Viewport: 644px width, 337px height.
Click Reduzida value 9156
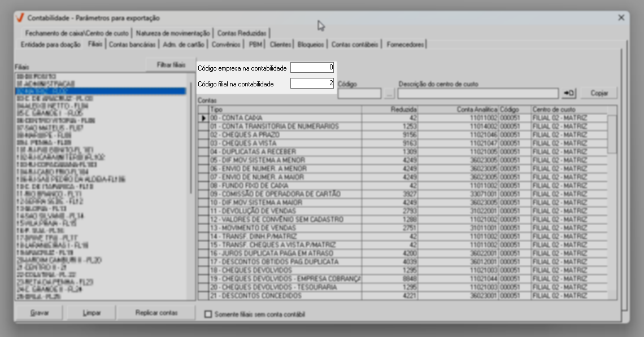click(390, 135)
